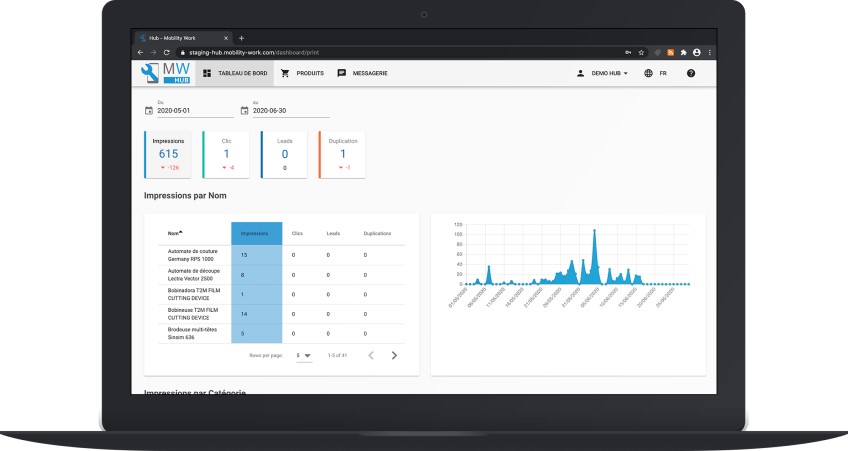
Task: Select the Duplication metric card
Action: pyautogui.click(x=342, y=154)
